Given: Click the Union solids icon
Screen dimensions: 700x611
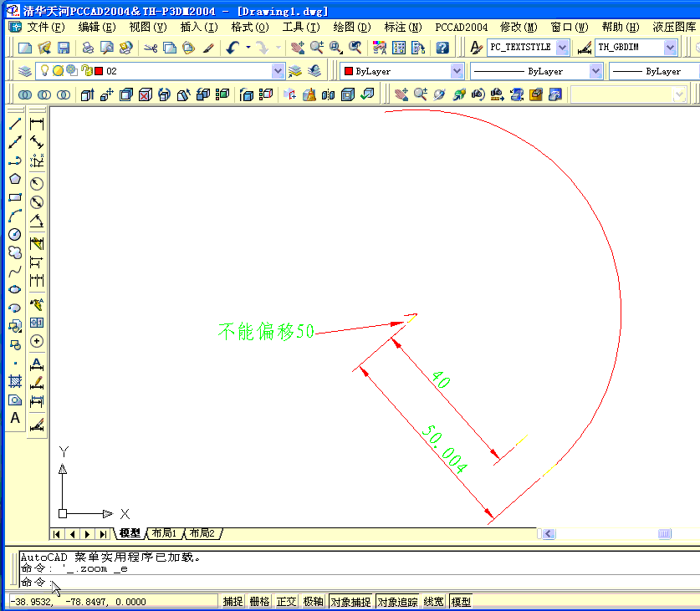Looking at the screenshot, I should tap(25, 94).
